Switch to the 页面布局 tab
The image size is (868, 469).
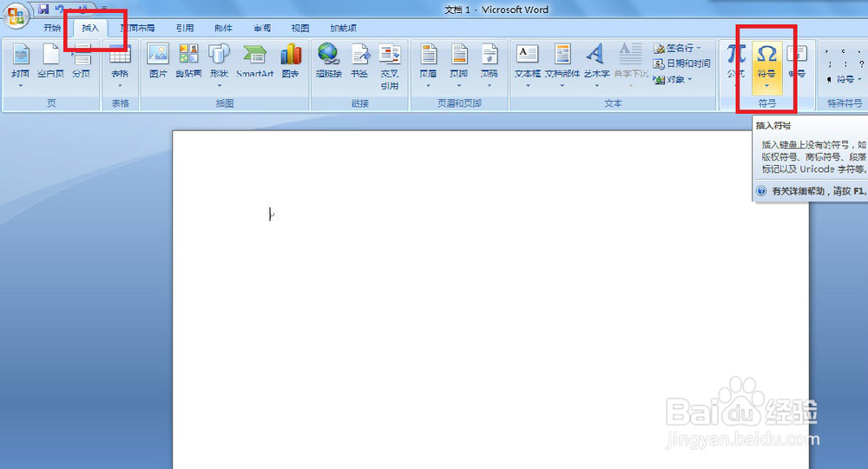(x=138, y=28)
